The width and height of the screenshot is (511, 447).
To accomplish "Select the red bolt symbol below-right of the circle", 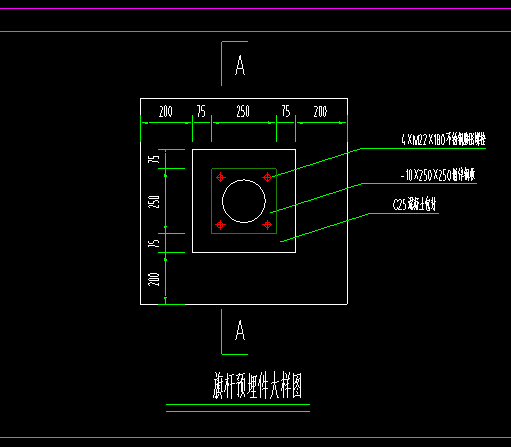I will 267,225.
